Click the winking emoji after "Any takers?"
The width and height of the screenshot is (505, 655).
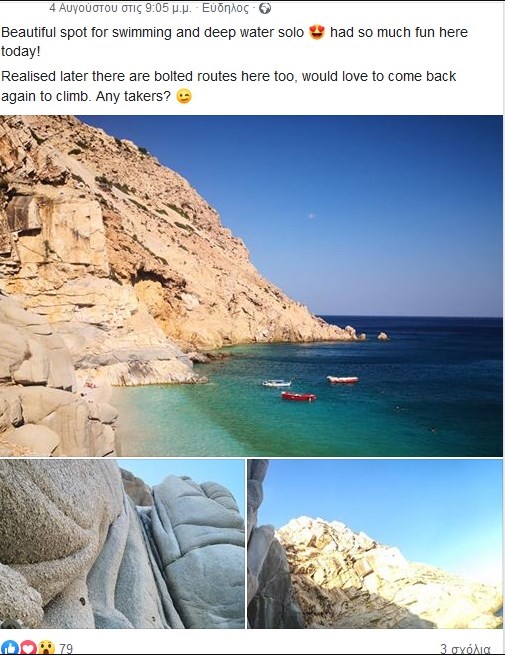coord(184,96)
